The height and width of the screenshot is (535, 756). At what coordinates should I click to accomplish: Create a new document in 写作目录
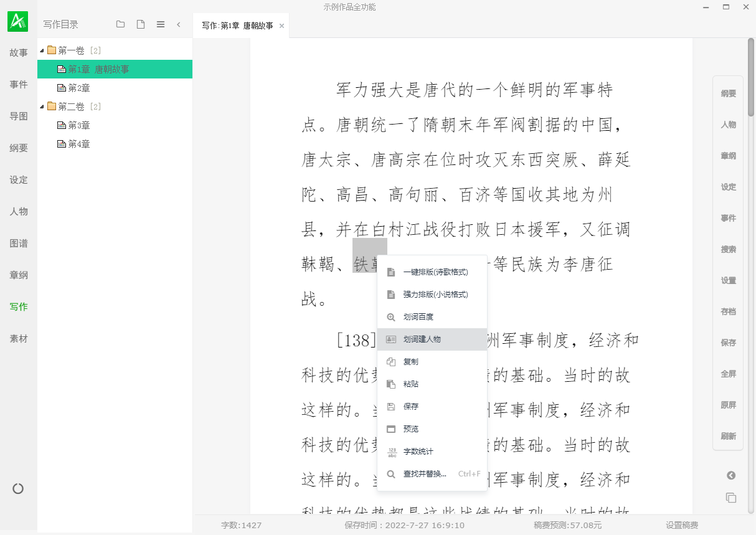click(x=141, y=24)
